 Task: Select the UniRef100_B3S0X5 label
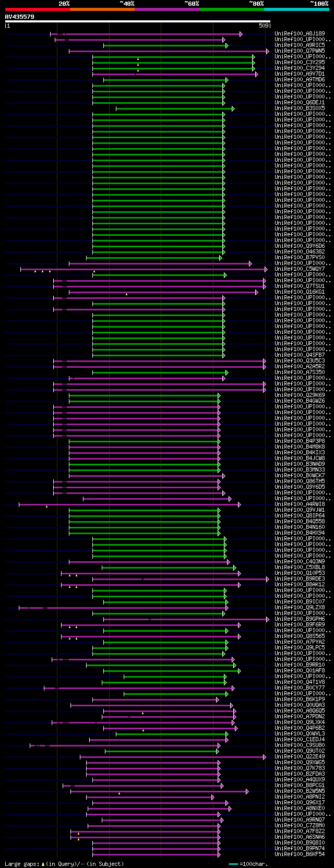300,108
